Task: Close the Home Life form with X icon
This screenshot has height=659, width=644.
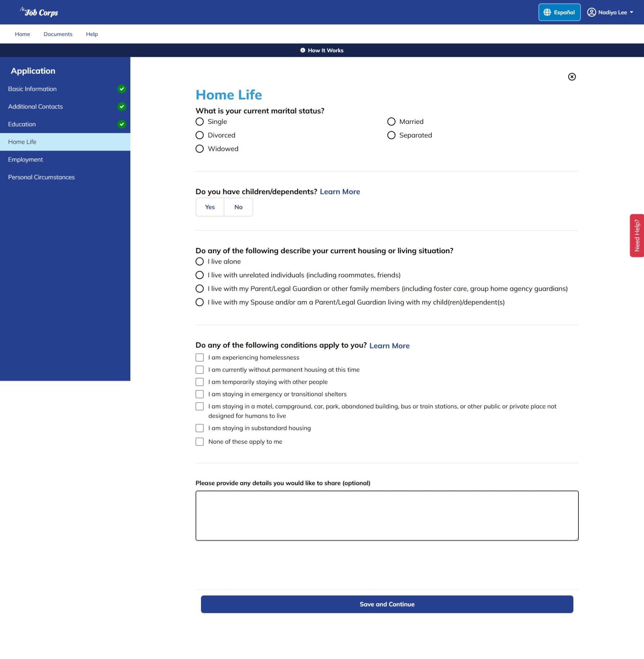Action: coord(572,77)
